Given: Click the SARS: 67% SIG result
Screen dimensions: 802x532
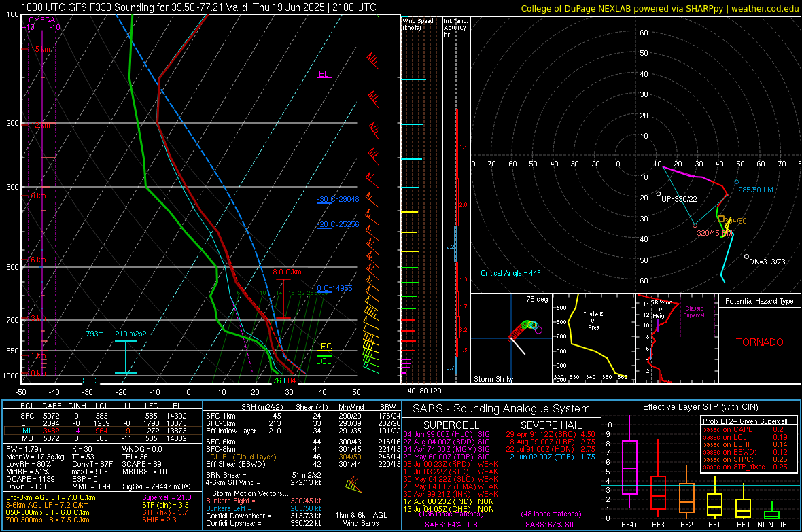Looking at the screenshot, I should click(x=551, y=525).
